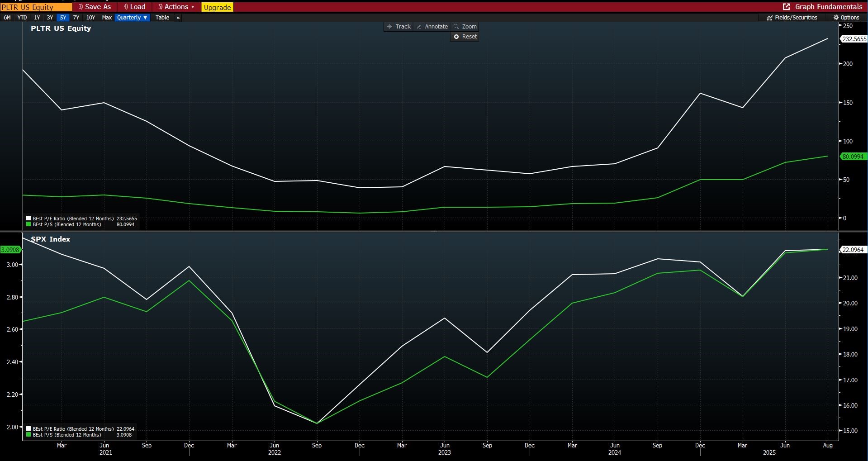Click the Track crosshair icon

tap(389, 27)
